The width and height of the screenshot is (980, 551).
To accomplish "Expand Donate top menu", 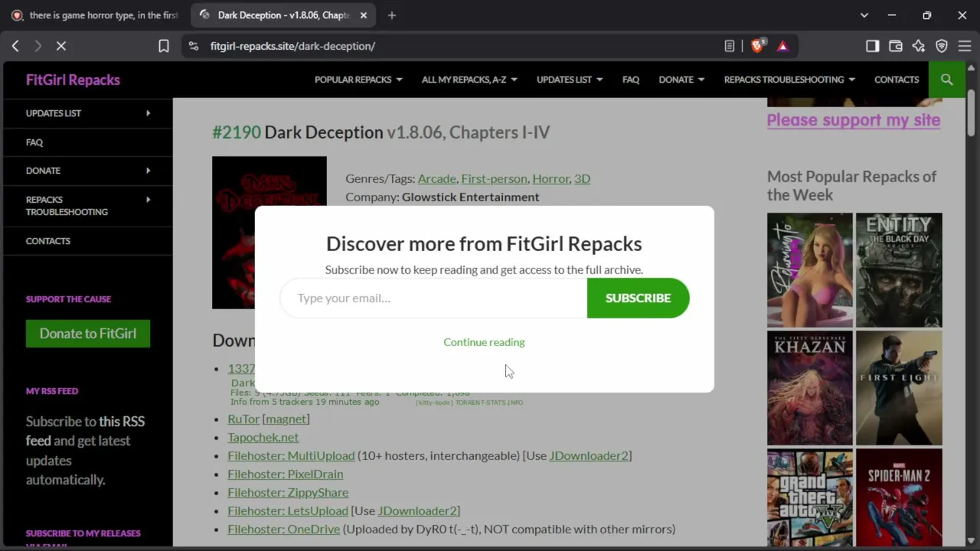I will tap(681, 80).
